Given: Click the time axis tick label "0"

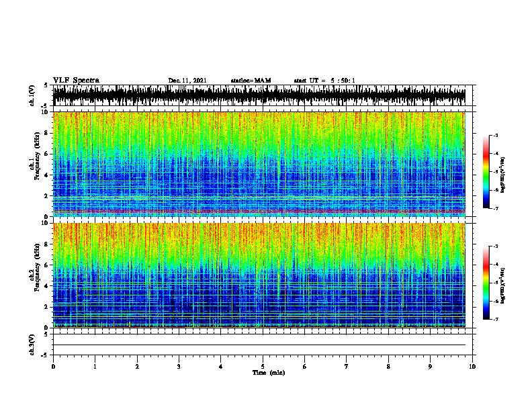Looking at the screenshot, I should click(53, 367).
